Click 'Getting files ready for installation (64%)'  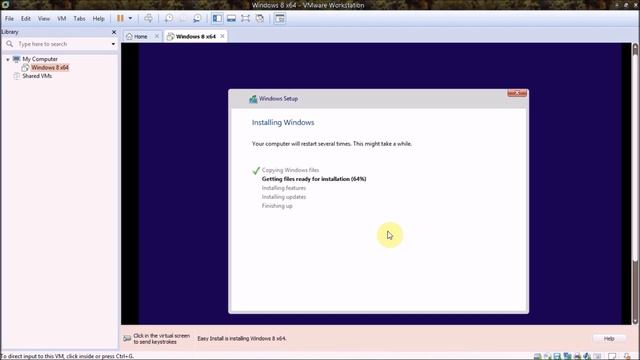point(314,179)
